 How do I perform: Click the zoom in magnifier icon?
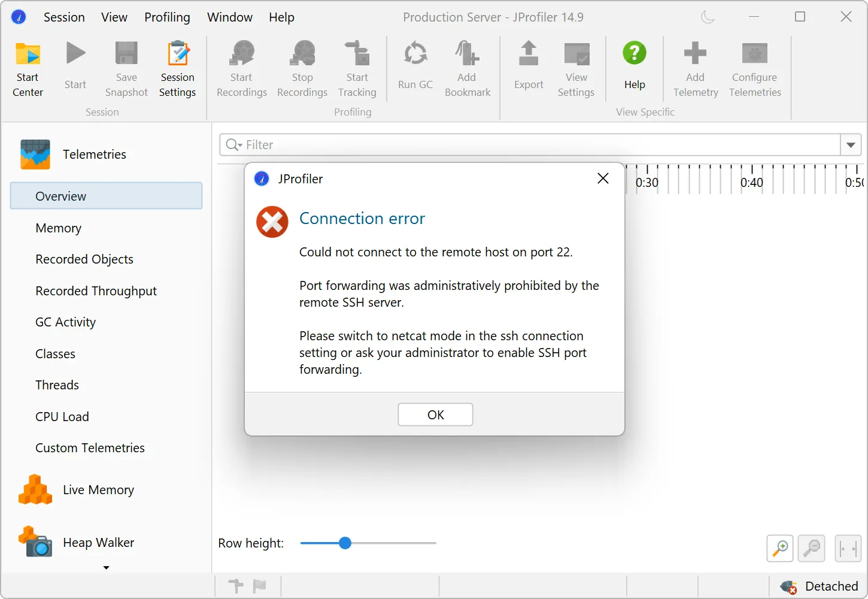coord(780,548)
